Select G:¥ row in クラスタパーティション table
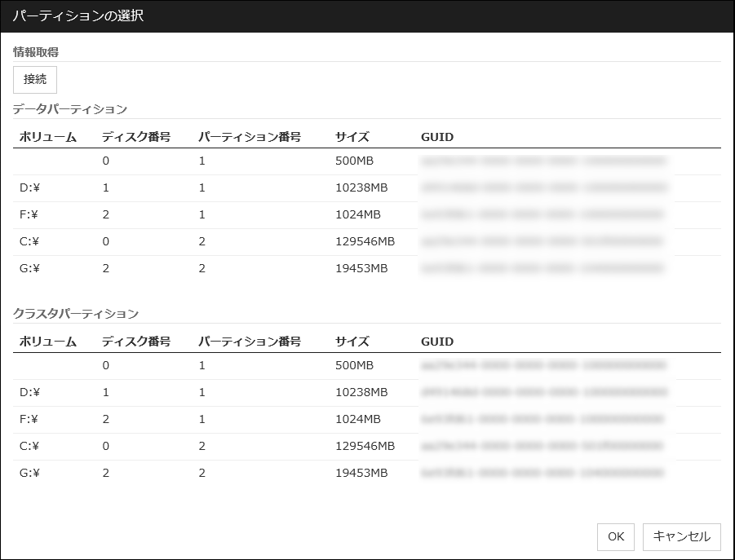The image size is (735, 560). 30,474
